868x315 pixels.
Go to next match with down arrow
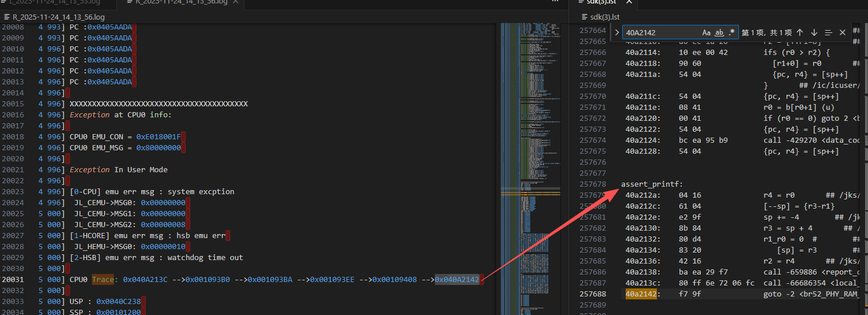coord(814,33)
